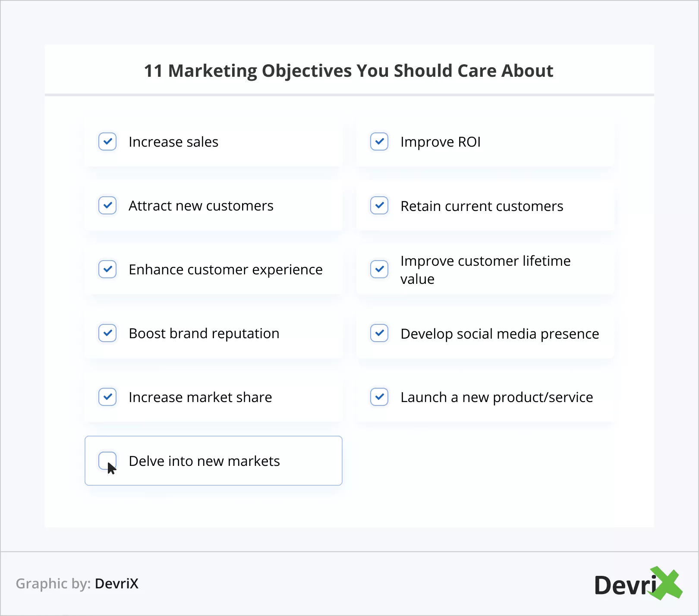Toggle Retain current customers checkbox
The width and height of the screenshot is (699, 616).
379,205
